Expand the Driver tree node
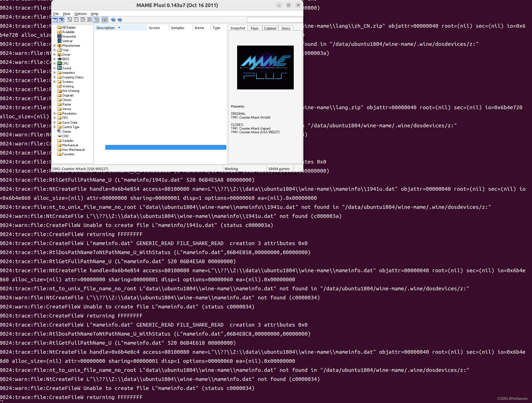The image size is (532, 403). coord(55,55)
